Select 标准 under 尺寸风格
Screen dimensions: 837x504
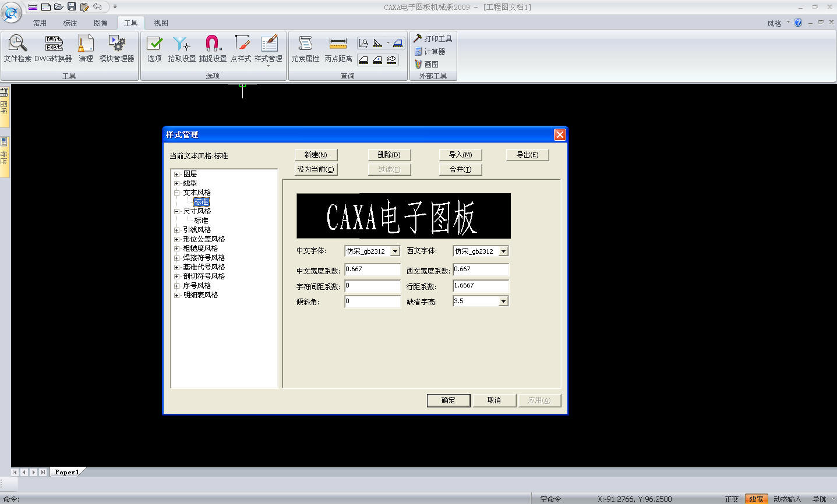click(x=202, y=221)
